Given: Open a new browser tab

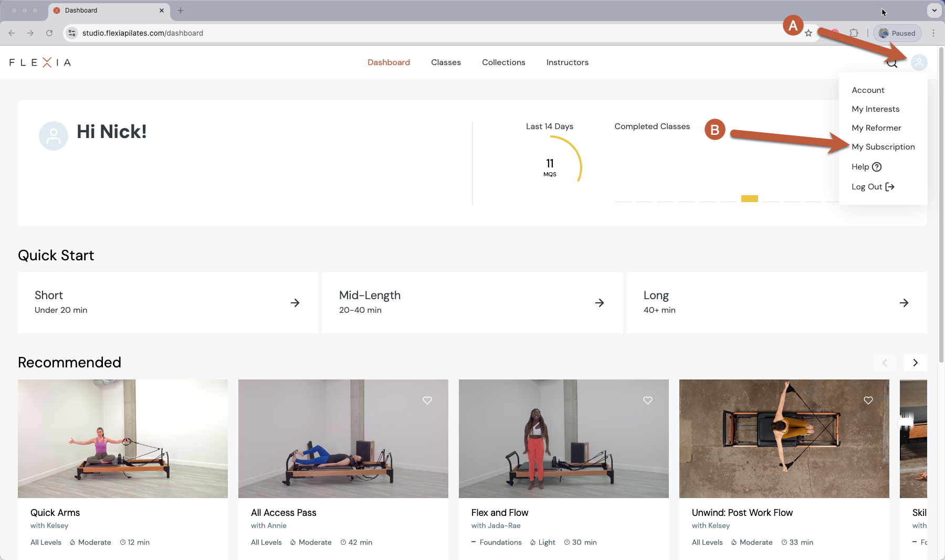Looking at the screenshot, I should (x=181, y=10).
